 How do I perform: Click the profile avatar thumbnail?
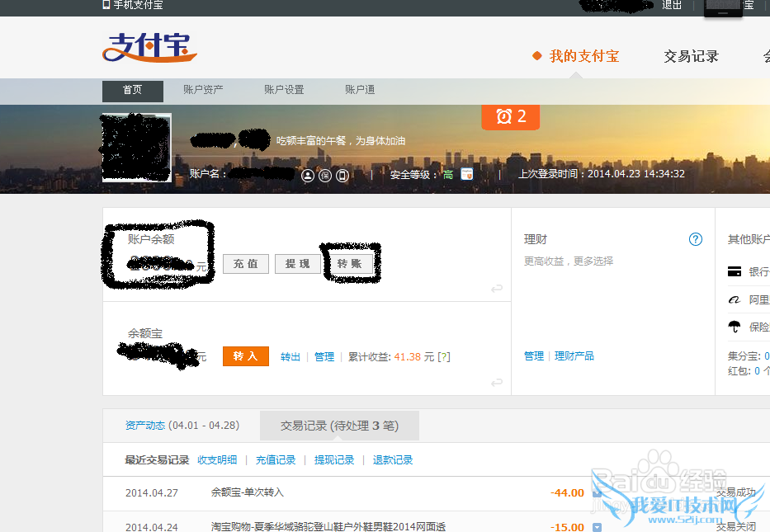pyautogui.click(x=136, y=148)
